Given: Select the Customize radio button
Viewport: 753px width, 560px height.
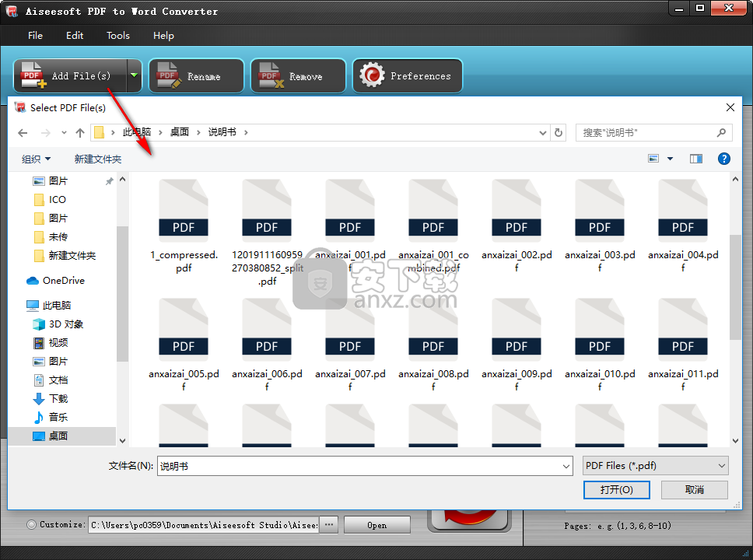Looking at the screenshot, I should coord(32,524).
